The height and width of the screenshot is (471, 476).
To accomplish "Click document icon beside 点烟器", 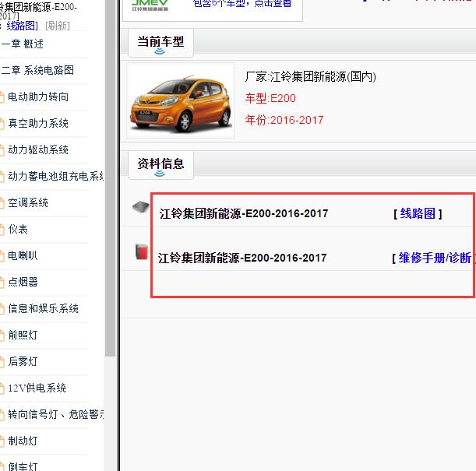I will click(2, 283).
